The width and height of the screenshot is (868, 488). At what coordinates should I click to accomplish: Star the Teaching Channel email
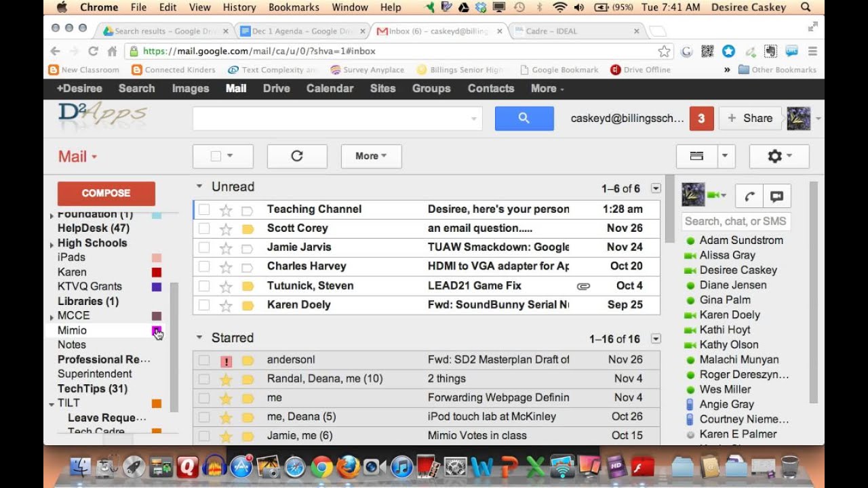(226, 209)
